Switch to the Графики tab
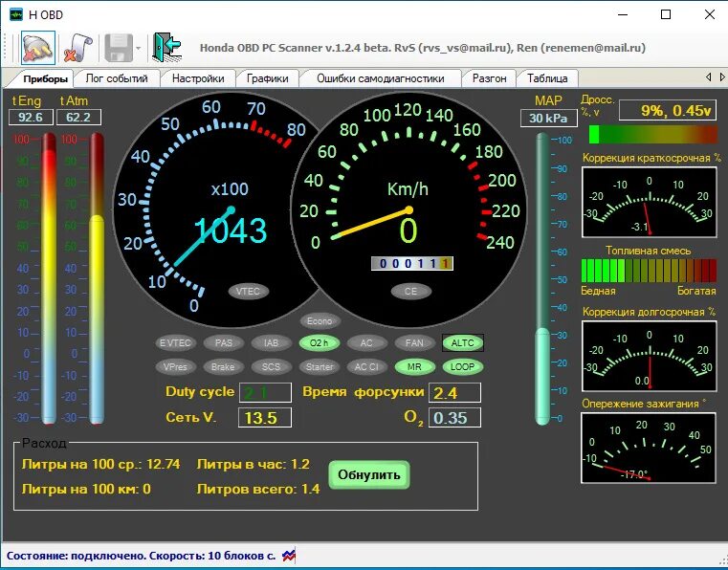Image resolution: width=728 pixels, height=570 pixels. click(x=267, y=78)
